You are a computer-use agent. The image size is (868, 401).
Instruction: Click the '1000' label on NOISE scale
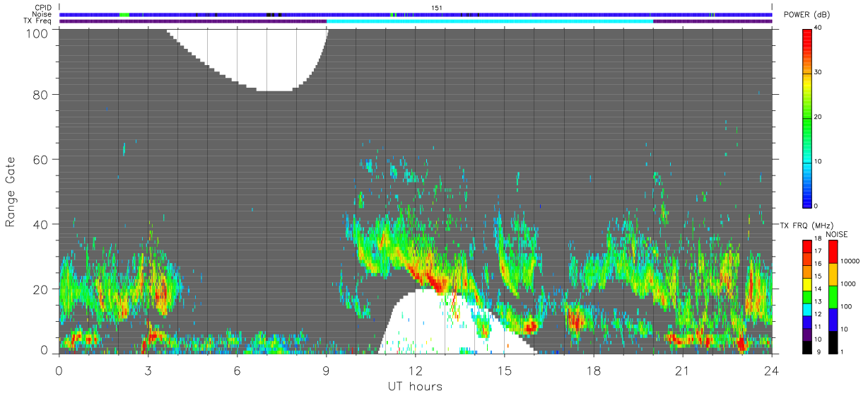(848, 284)
